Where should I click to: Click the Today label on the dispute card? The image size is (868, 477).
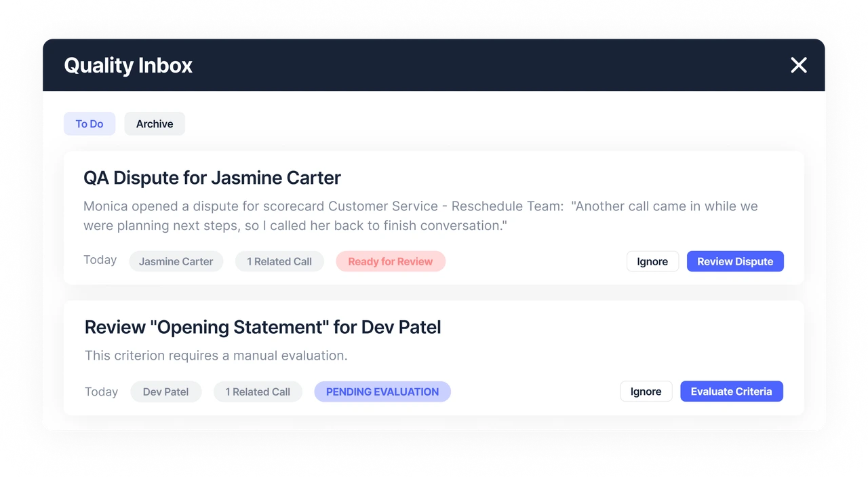(x=100, y=260)
